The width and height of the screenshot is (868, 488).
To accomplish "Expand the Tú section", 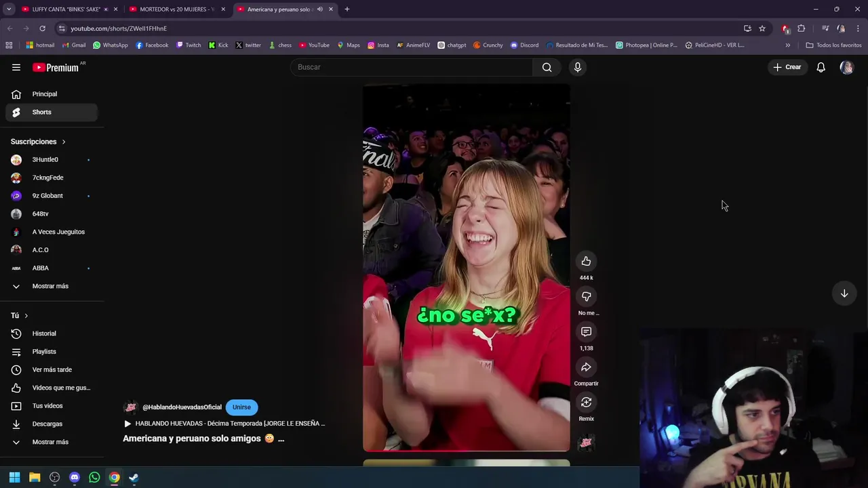I will 20,315.
